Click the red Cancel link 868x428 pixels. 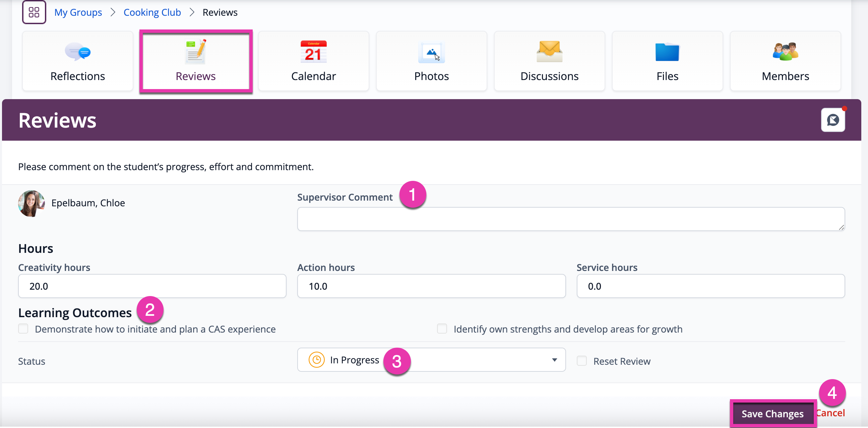pyautogui.click(x=830, y=413)
